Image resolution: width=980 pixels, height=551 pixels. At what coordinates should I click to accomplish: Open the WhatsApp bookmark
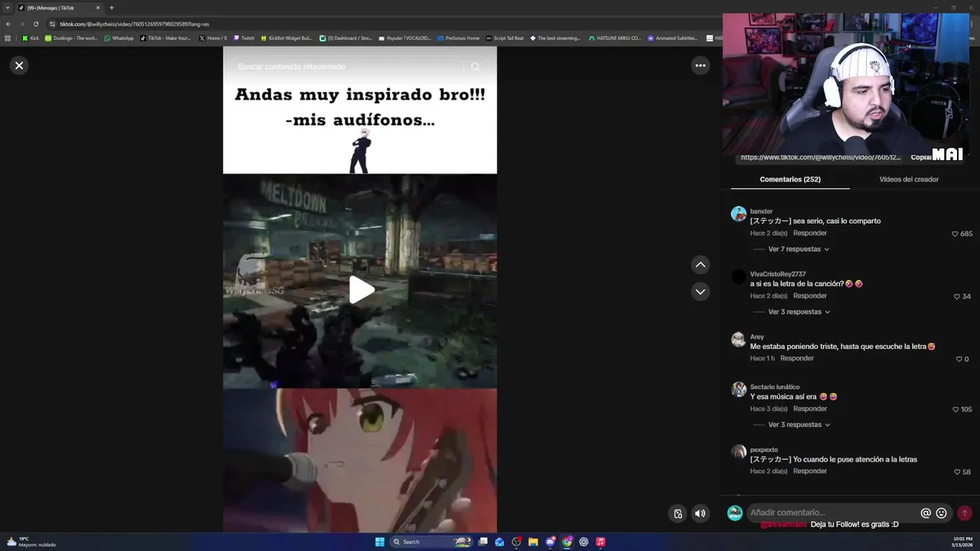[119, 37]
